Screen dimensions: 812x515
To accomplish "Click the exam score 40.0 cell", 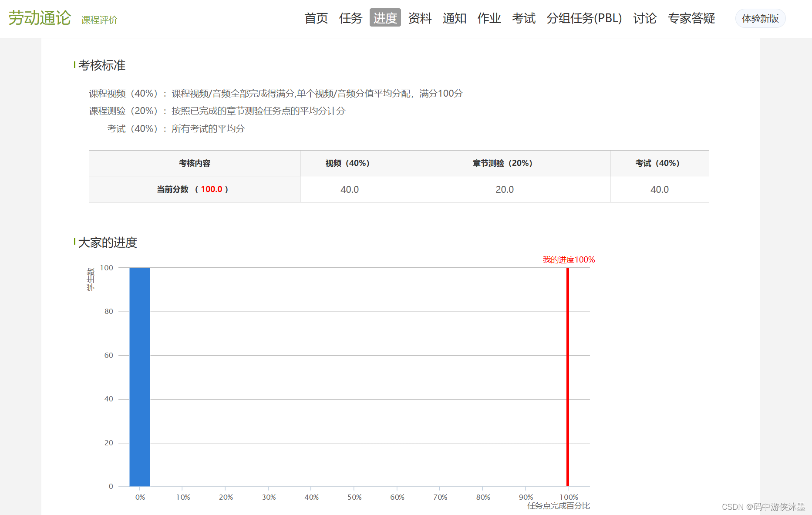I will pyautogui.click(x=660, y=189).
